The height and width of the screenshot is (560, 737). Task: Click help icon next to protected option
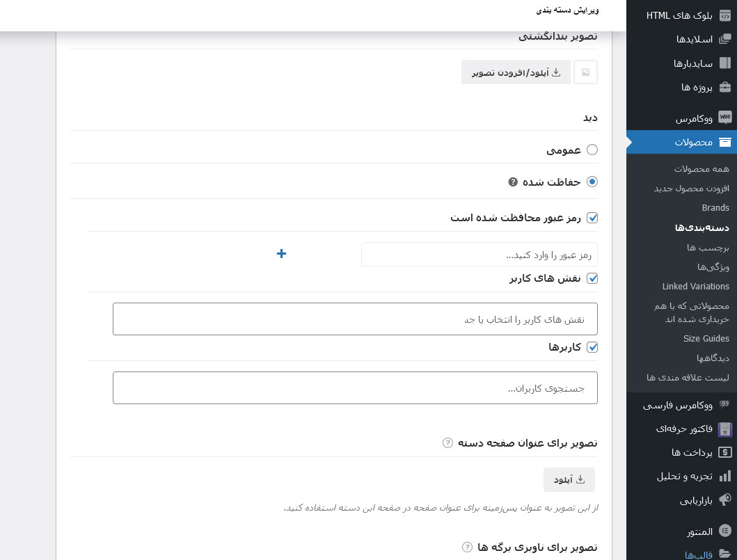[513, 182]
